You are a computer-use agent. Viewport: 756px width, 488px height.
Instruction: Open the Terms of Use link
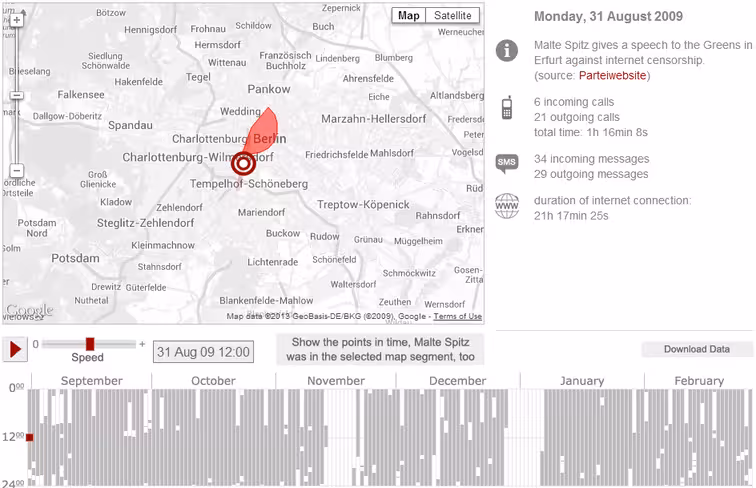click(x=457, y=316)
